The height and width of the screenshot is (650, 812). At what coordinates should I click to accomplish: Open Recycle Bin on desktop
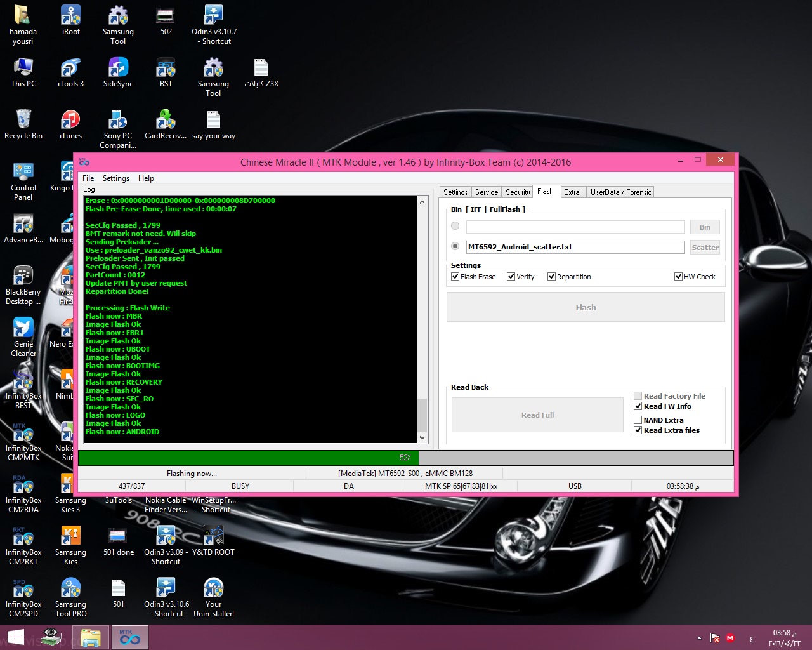[23, 124]
